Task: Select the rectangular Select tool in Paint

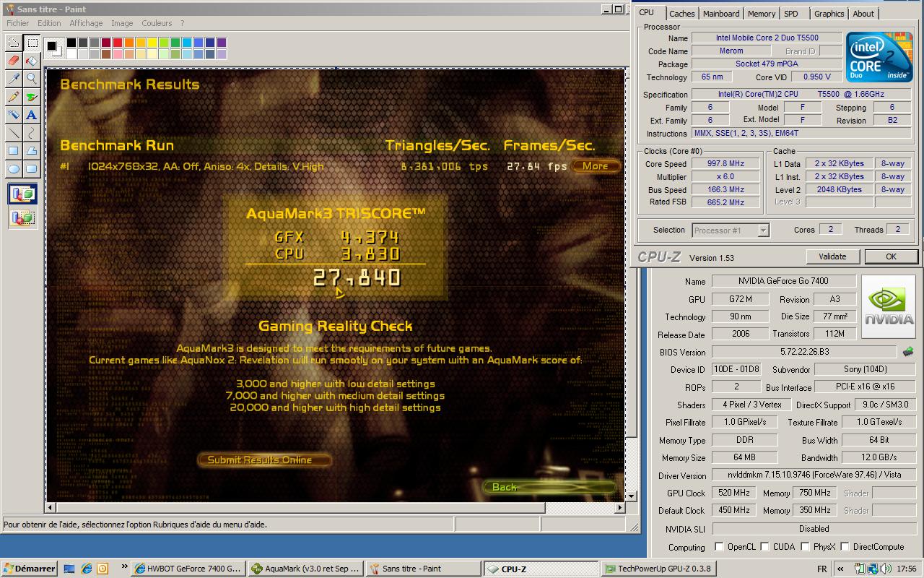Action: (x=32, y=43)
